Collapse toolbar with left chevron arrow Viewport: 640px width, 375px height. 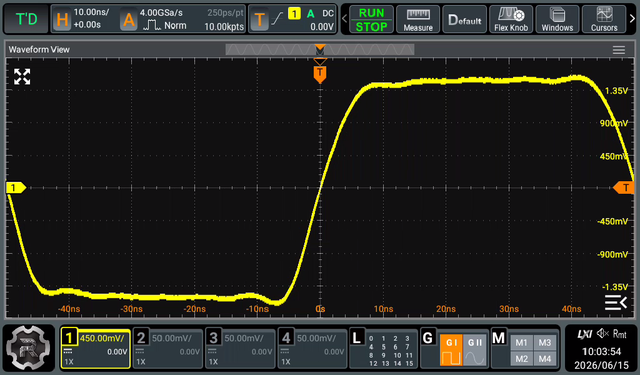[344, 19]
